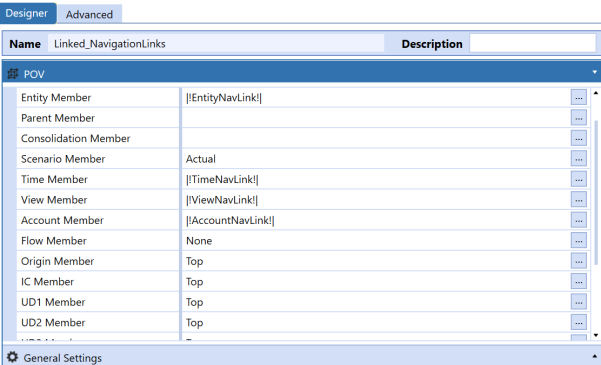This screenshot has width=601, height=365.
Task: Click ellipsis button on Consolidation Member row
Action: click(x=578, y=138)
